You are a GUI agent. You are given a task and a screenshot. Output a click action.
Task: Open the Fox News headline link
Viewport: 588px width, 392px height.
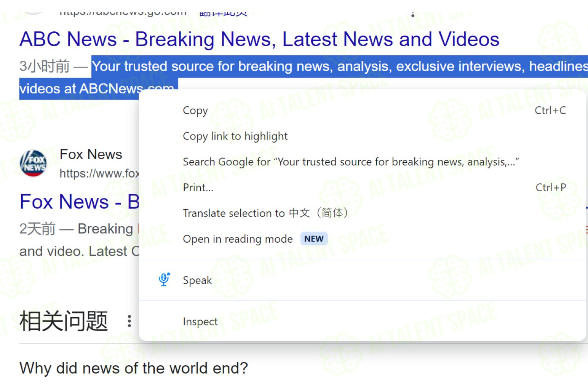[80, 202]
